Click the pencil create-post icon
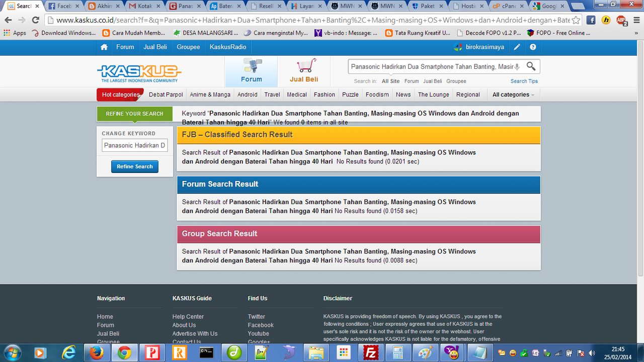The image size is (644, 362). click(x=517, y=47)
